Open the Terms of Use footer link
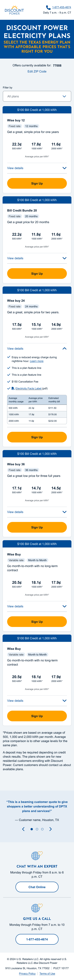Image resolution: width=74 pixels, height=980 pixels. point(47,974)
